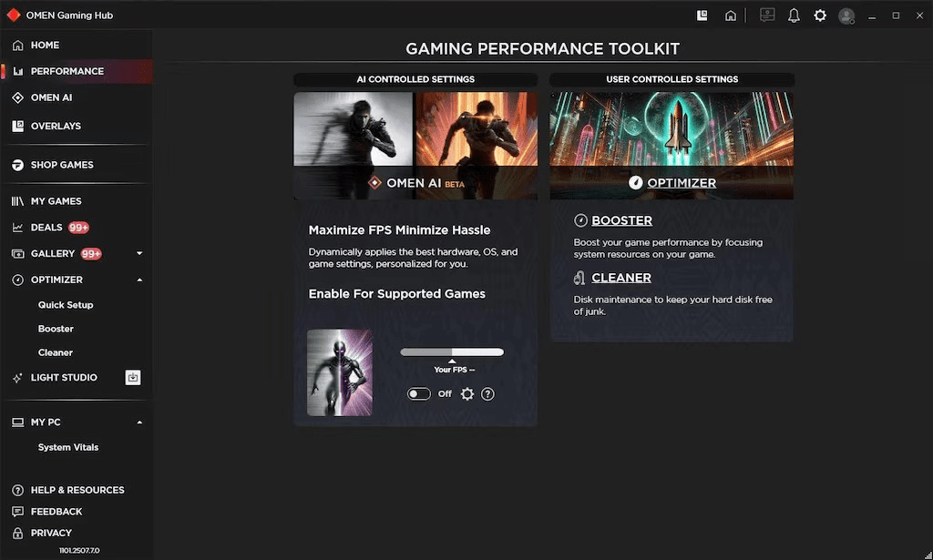Open notifications via the bell icon
933x560 pixels.
(x=793, y=15)
